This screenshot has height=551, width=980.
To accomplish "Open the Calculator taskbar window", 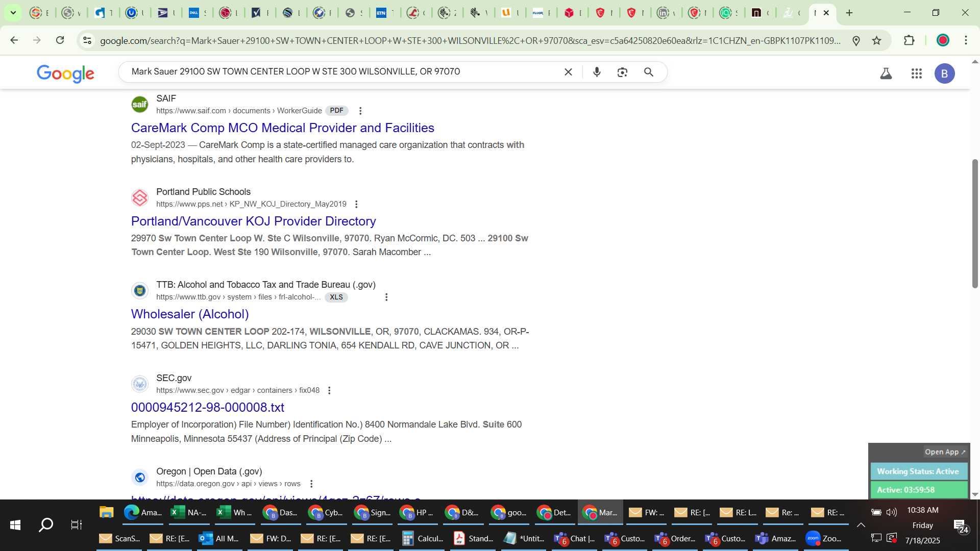I will coord(423,538).
